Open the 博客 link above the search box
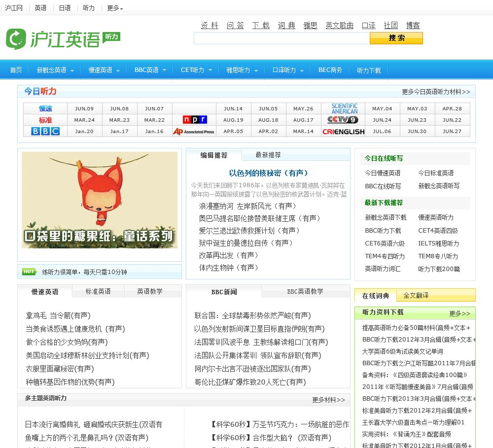The height and width of the screenshot is (448, 493). [x=413, y=25]
